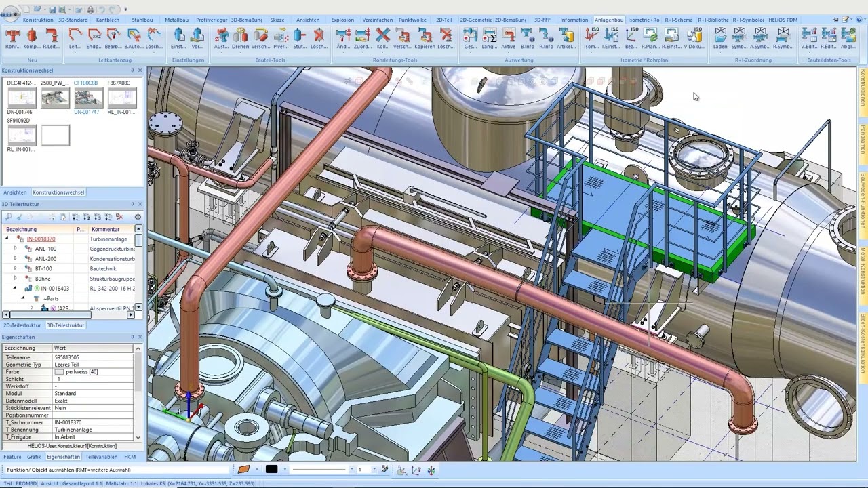Click the R.Info pipeline info icon
This screenshot has height=488, width=868.
tap(546, 39)
